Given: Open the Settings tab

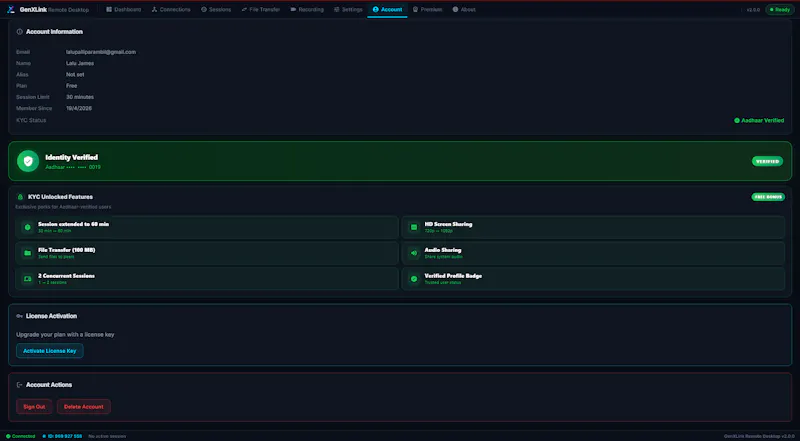Looking at the screenshot, I should tap(348, 9).
